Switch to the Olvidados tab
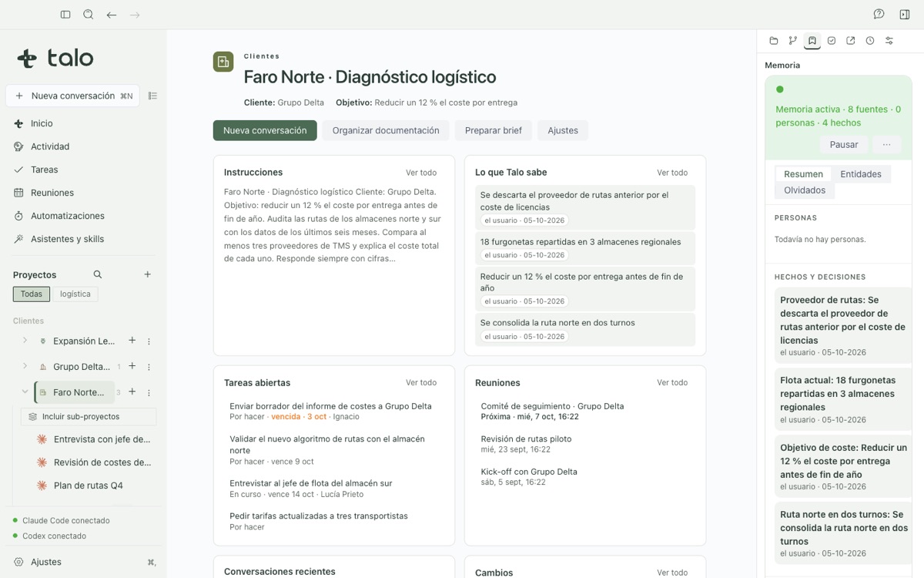924x578 pixels. [x=805, y=190]
